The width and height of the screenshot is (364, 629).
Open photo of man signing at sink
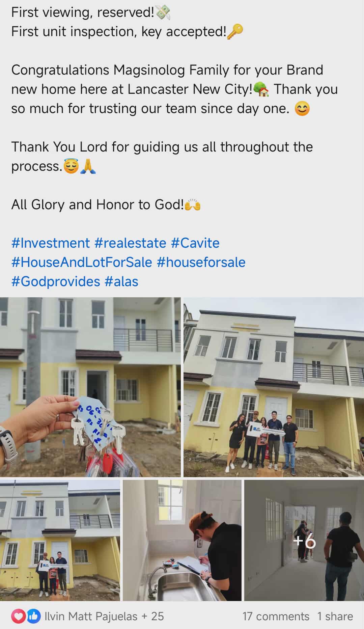click(182, 540)
